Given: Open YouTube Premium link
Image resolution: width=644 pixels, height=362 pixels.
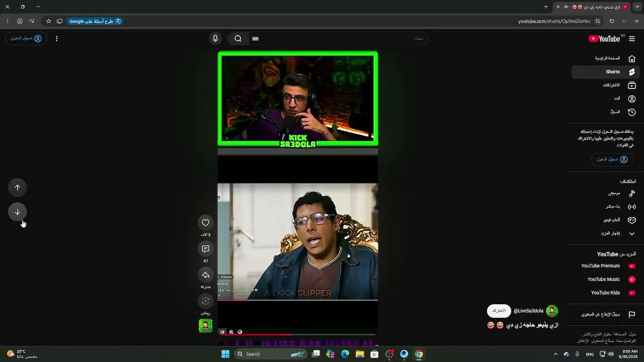Looking at the screenshot, I should (606, 266).
